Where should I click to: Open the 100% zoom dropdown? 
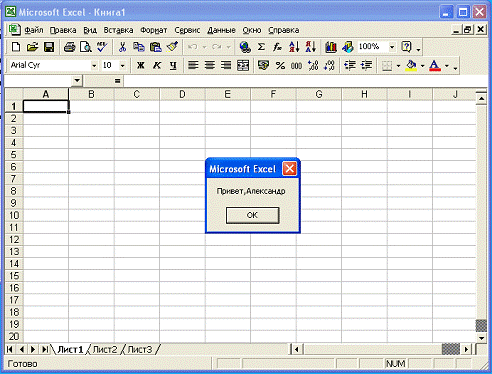[x=392, y=47]
